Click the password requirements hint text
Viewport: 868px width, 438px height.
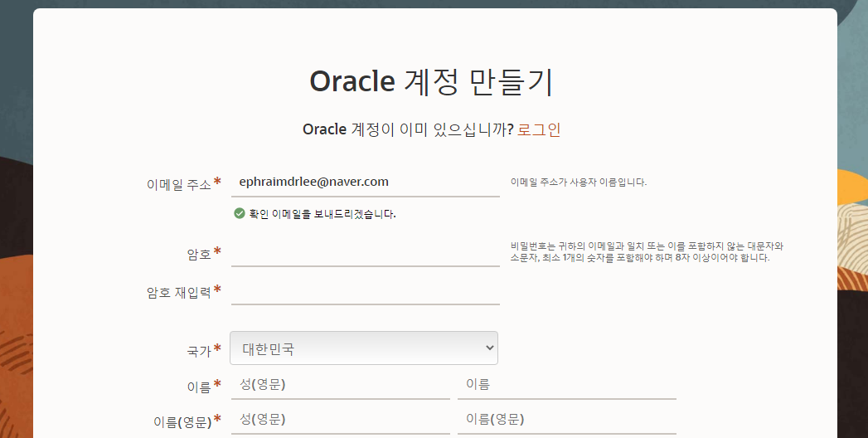pyautogui.click(x=647, y=252)
